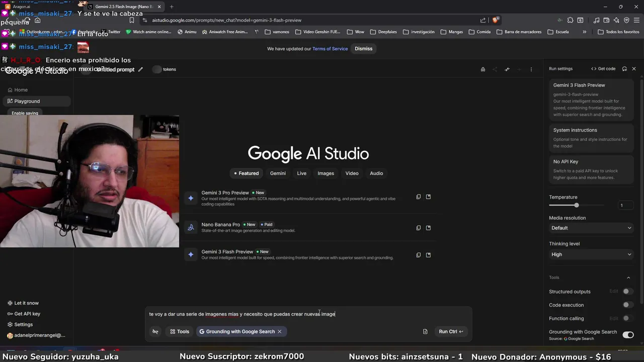644x362 pixels.
Task: Focus the prompt text input field
Action: (x=308, y=314)
